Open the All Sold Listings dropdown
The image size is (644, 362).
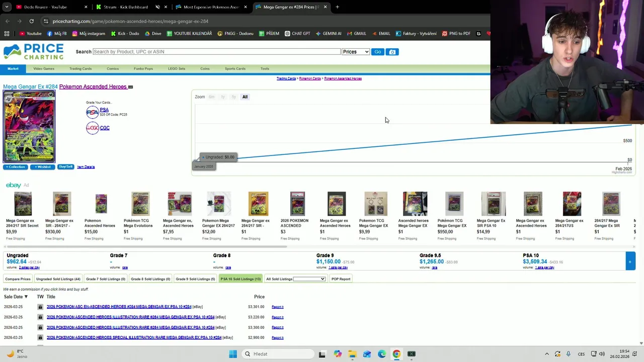[309, 279]
